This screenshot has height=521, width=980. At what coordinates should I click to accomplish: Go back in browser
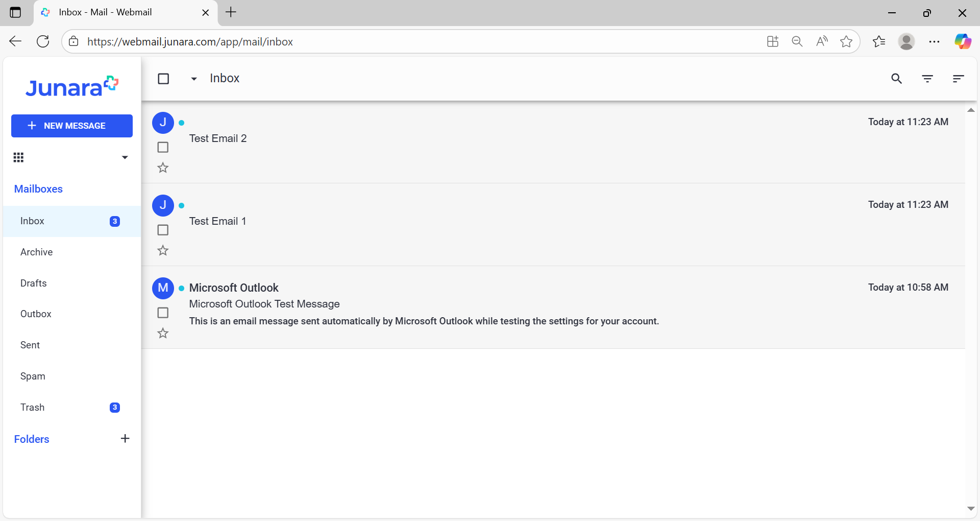pos(15,41)
